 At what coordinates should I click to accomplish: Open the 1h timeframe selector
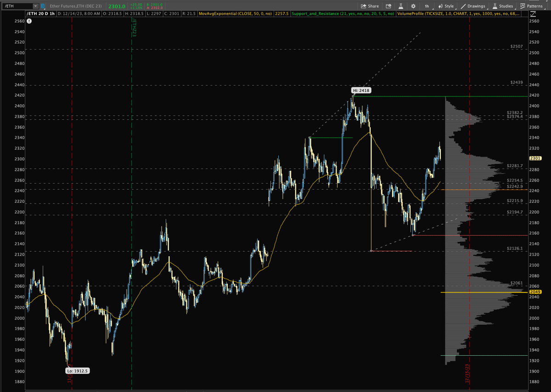tap(428, 6)
